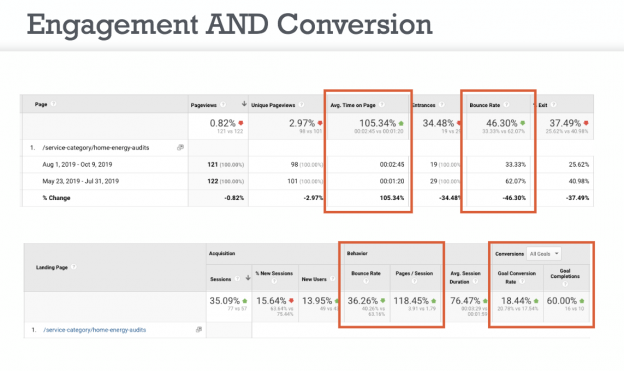Image resolution: width=624 pixels, height=371 pixels.
Task: Click the Exit column help icon
Action: 554,105
